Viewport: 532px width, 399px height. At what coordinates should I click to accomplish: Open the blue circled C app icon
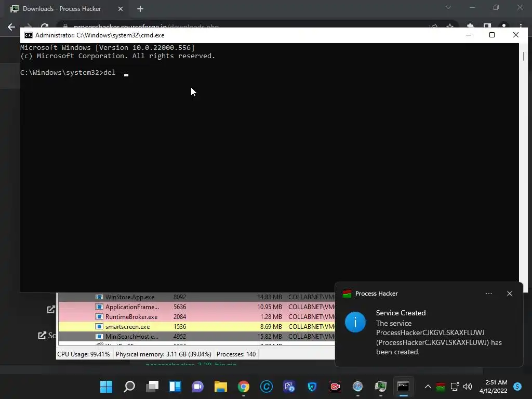(x=267, y=387)
